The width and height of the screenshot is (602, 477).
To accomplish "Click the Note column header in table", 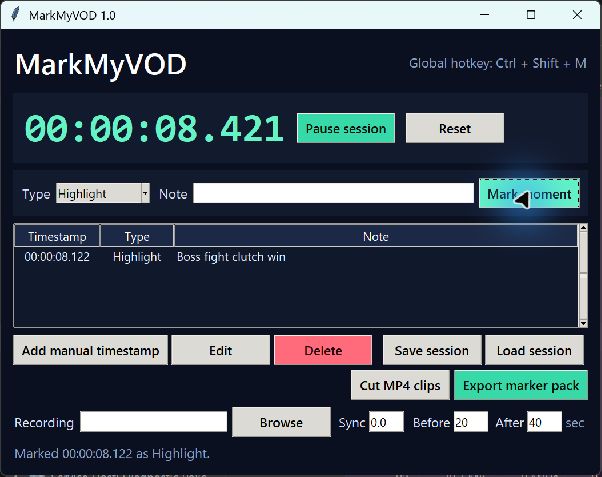I will (x=375, y=236).
